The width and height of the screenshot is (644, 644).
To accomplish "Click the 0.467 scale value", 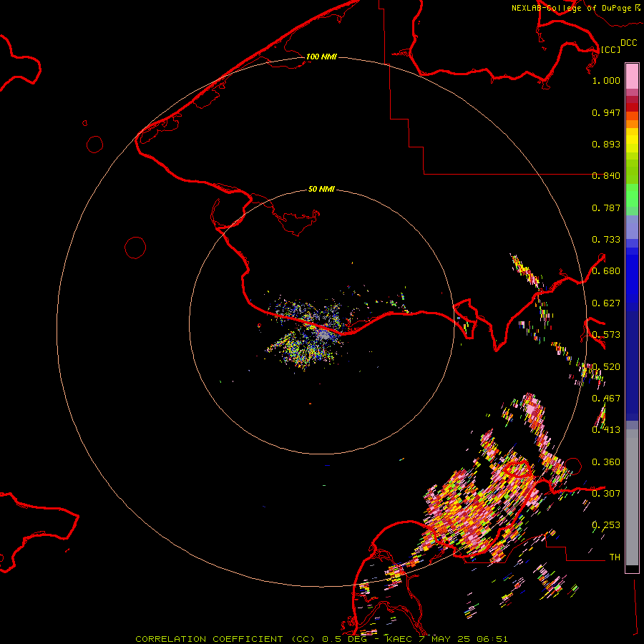I will [x=606, y=399].
